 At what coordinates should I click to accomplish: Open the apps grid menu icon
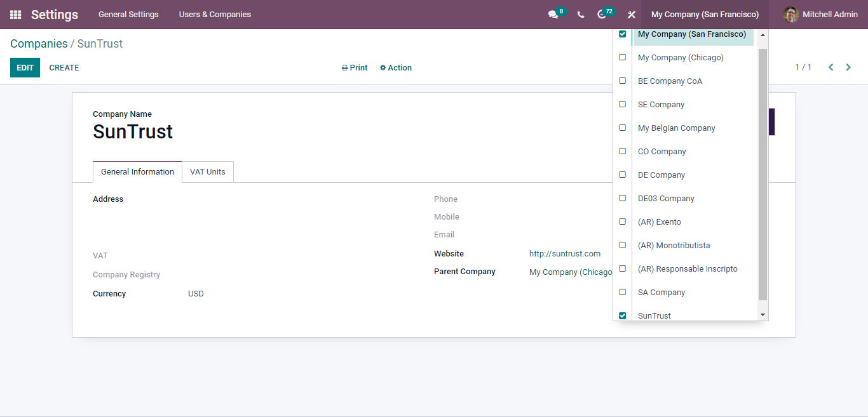pyautogui.click(x=15, y=15)
